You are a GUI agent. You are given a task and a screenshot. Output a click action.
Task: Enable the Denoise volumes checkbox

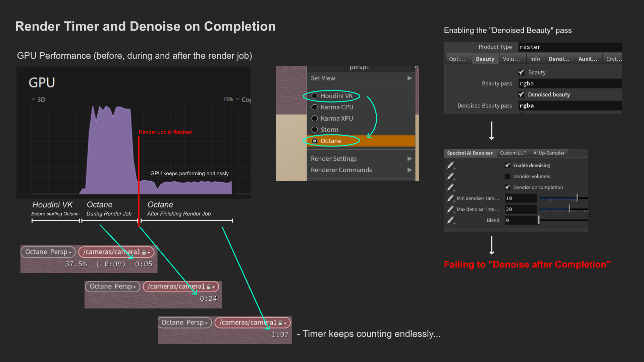click(x=507, y=177)
